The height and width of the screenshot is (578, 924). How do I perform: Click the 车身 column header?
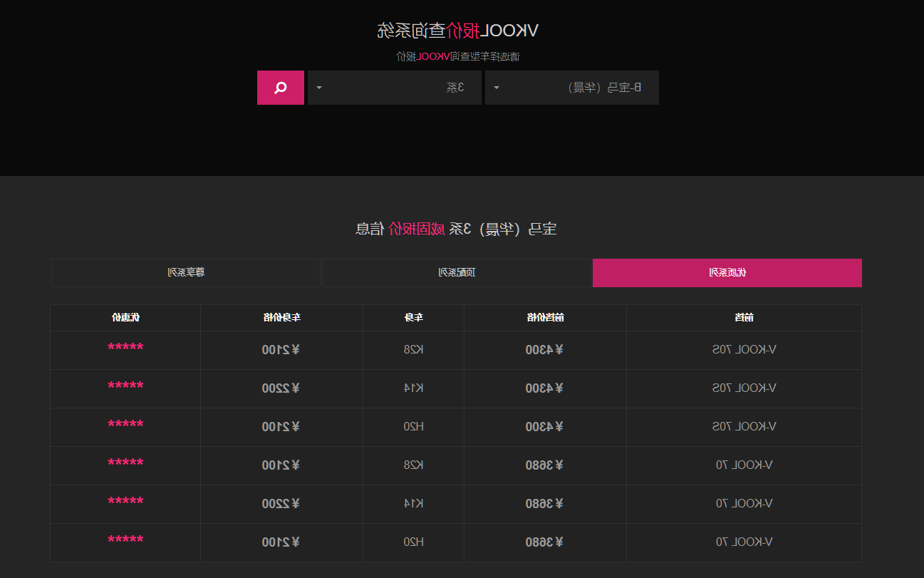pyautogui.click(x=414, y=318)
